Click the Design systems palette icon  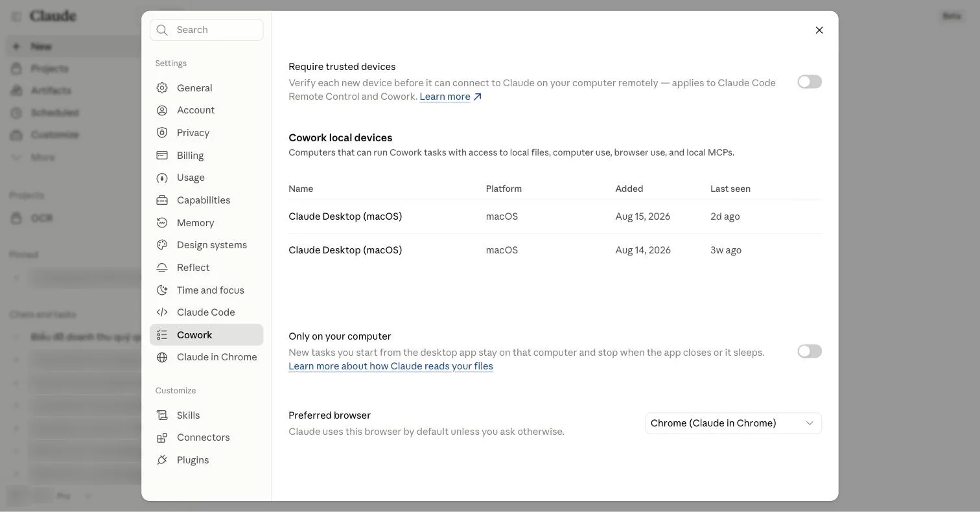[162, 245]
